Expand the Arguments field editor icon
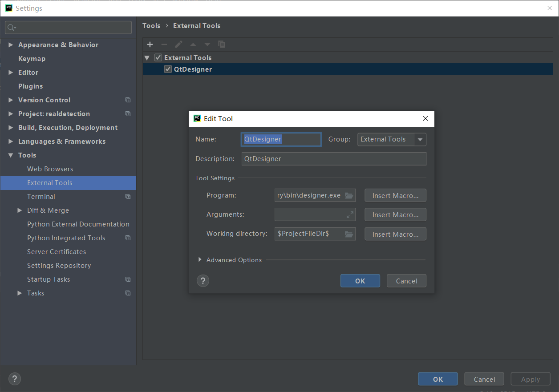Image resolution: width=559 pixels, height=392 pixels. pos(350,214)
